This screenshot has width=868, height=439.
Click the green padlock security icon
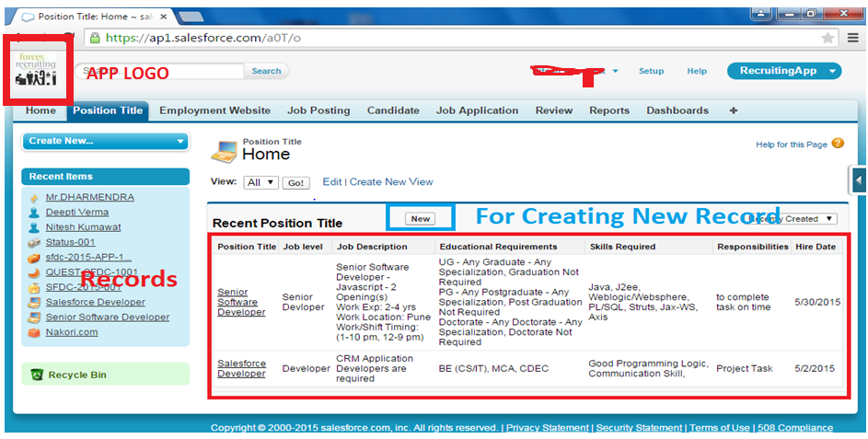point(95,38)
